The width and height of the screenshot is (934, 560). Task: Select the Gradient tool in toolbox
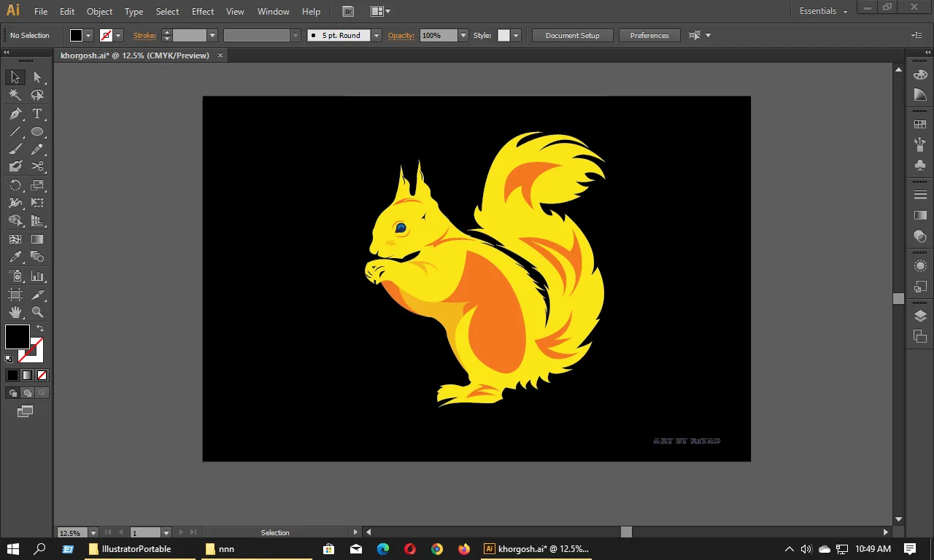(x=37, y=239)
